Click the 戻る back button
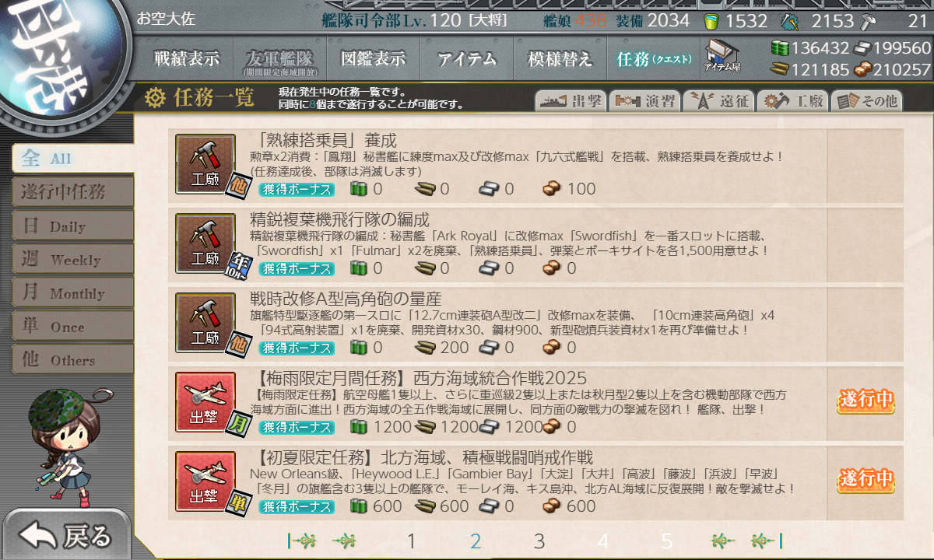 [65, 535]
